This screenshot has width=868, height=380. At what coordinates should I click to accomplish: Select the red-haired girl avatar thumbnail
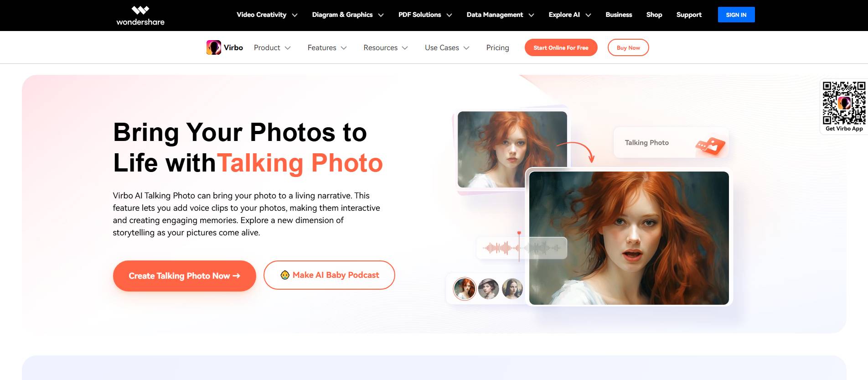465,289
